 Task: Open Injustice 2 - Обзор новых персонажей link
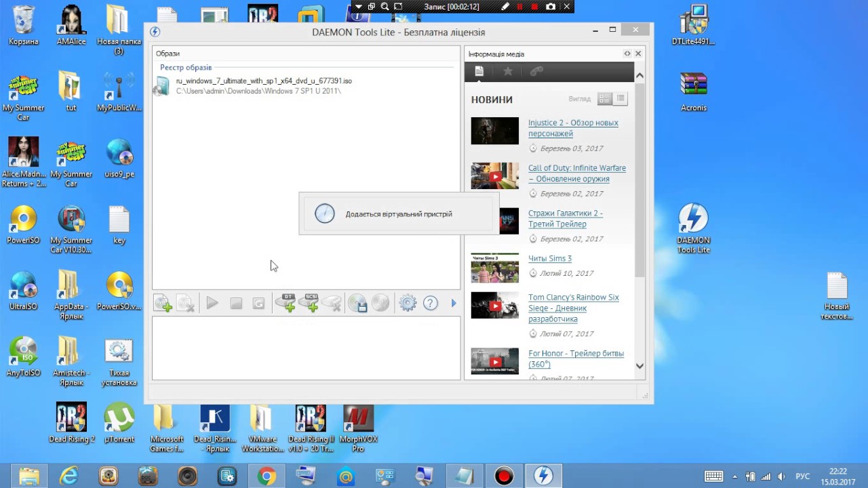pyautogui.click(x=573, y=128)
